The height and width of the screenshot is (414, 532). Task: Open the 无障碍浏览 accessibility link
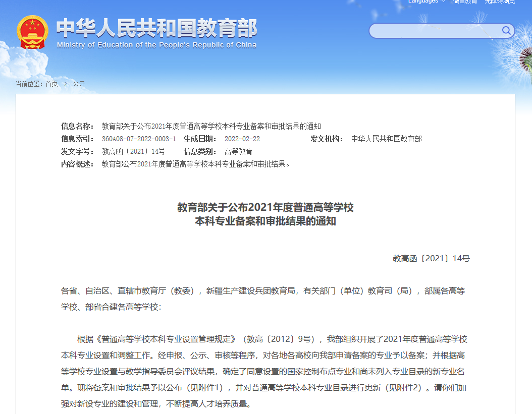click(500, 2)
